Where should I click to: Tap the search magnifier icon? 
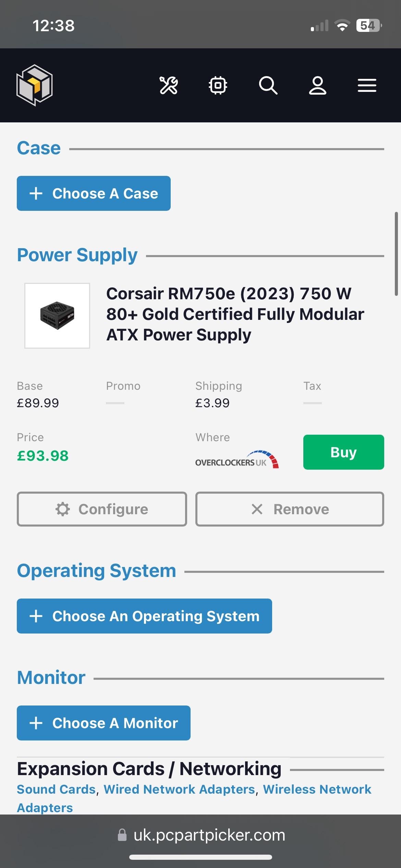point(268,85)
